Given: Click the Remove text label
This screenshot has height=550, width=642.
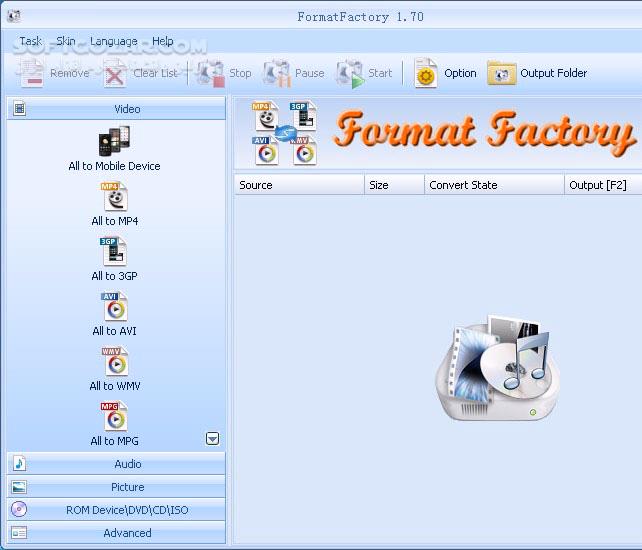Looking at the screenshot, I should [70, 73].
